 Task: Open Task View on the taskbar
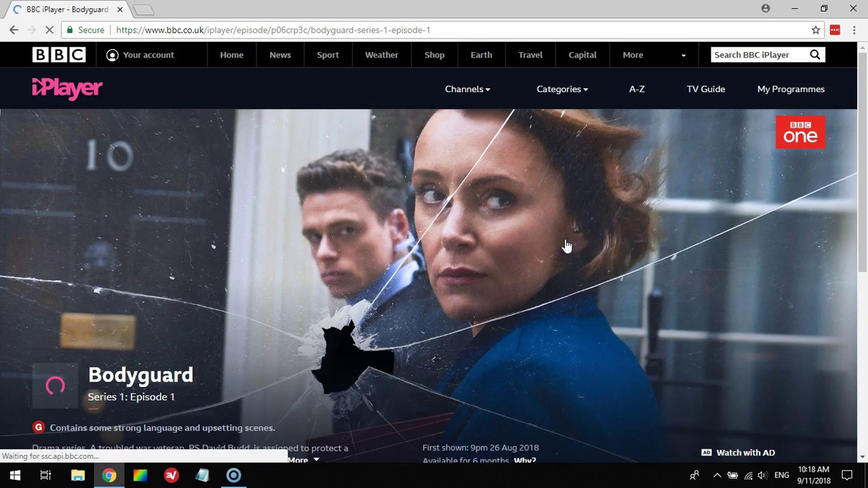point(45,475)
